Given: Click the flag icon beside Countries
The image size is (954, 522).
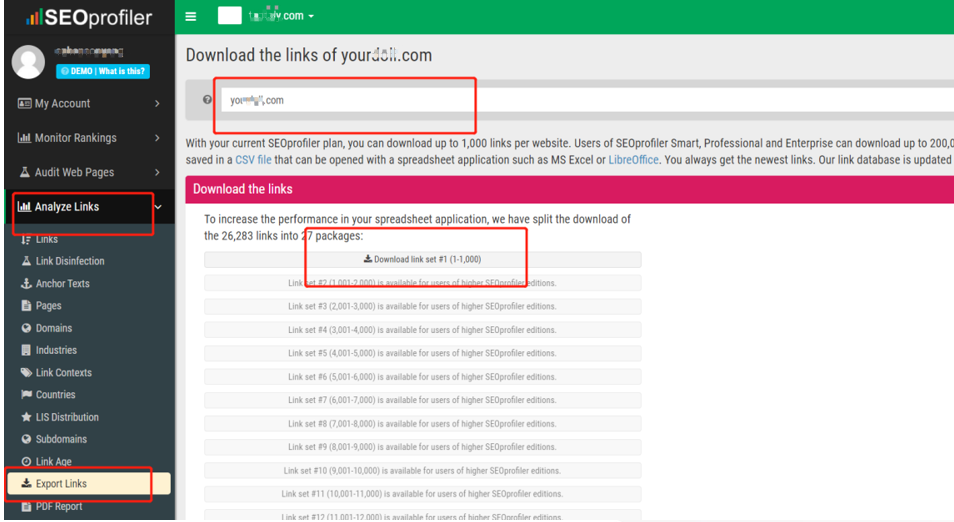Looking at the screenshot, I should coord(26,394).
